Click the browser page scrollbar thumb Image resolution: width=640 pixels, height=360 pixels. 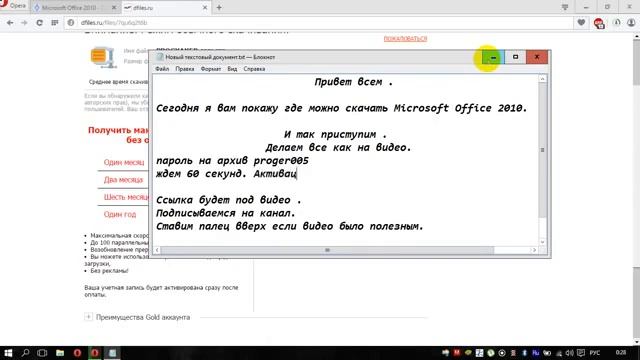tap(636, 61)
